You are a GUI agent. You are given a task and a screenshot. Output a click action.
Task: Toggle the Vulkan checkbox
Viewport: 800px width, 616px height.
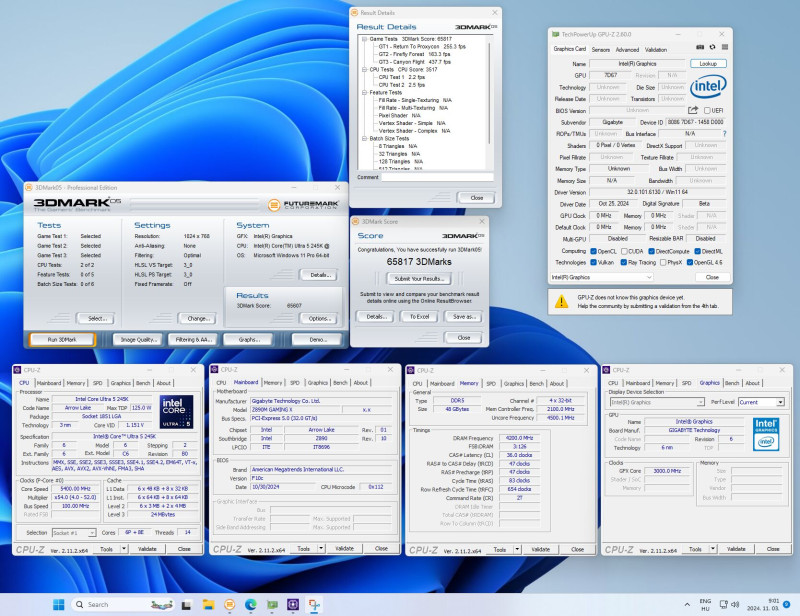(593, 262)
